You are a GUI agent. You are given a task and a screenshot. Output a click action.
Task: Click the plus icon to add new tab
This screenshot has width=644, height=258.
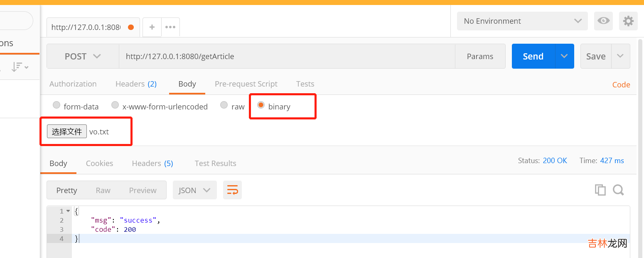(x=152, y=27)
